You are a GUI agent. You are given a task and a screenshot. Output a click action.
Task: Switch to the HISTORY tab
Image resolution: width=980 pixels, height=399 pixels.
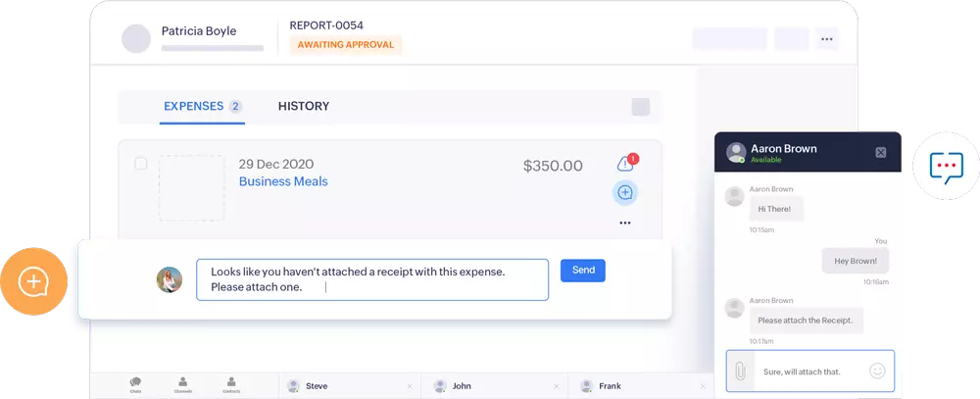pyautogui.click(x=304, y=106)
